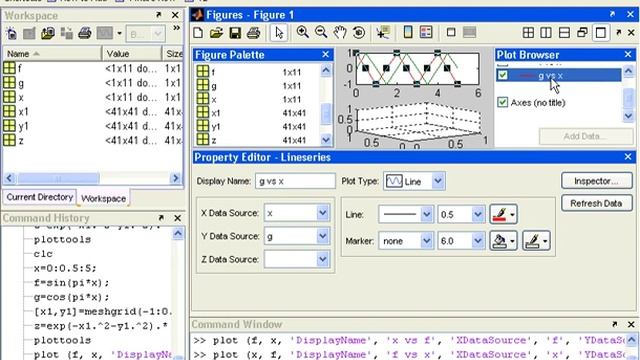
Task: Click the New Variable icon in Workspace toolbar
Action: 11,33
